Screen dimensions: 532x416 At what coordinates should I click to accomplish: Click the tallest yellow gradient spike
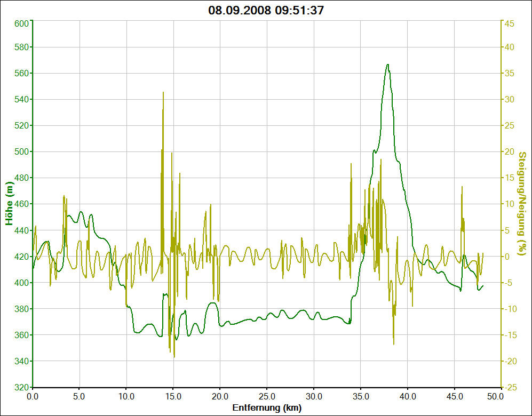pyautogui.click(x=163, y=93)
